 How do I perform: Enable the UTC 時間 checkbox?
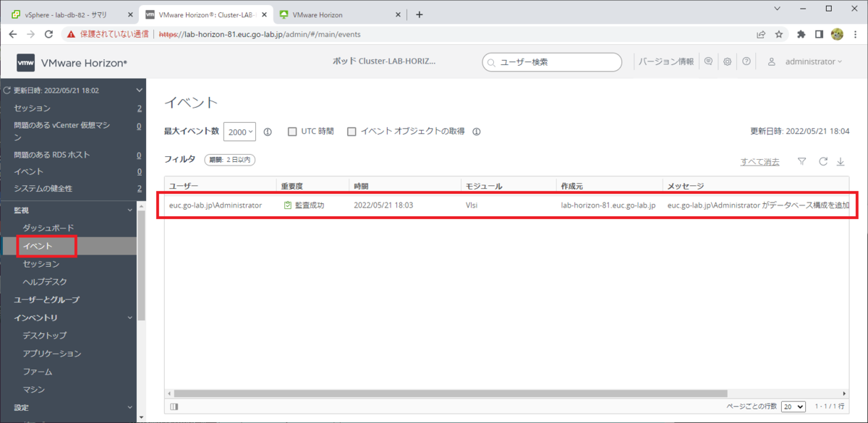[x=292, y=132]
